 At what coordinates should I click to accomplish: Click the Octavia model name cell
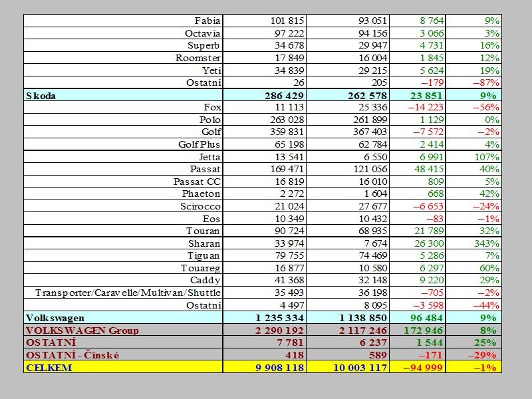click(203, 33)
